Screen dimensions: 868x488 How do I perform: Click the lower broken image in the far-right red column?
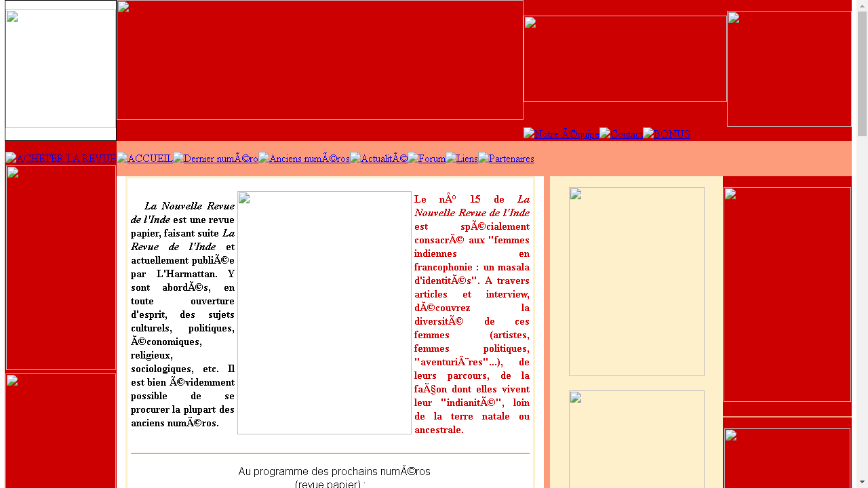pos(787,458)
